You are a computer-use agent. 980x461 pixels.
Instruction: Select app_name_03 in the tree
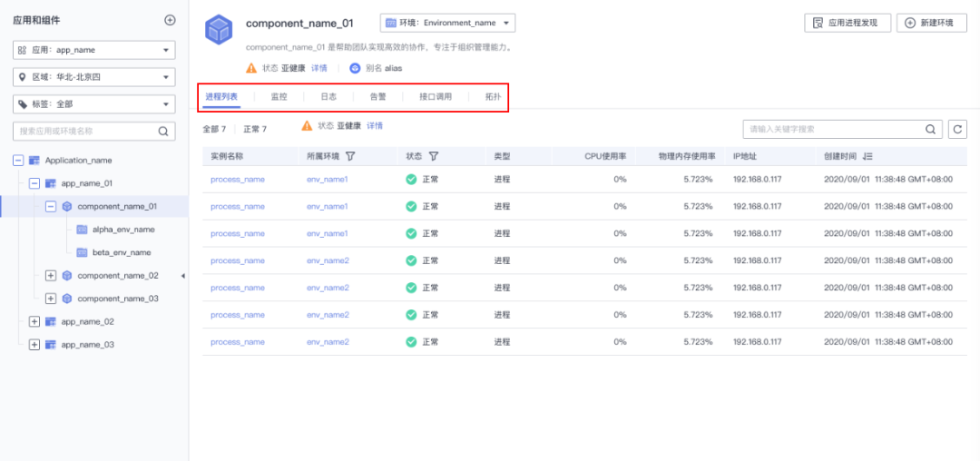87,345
